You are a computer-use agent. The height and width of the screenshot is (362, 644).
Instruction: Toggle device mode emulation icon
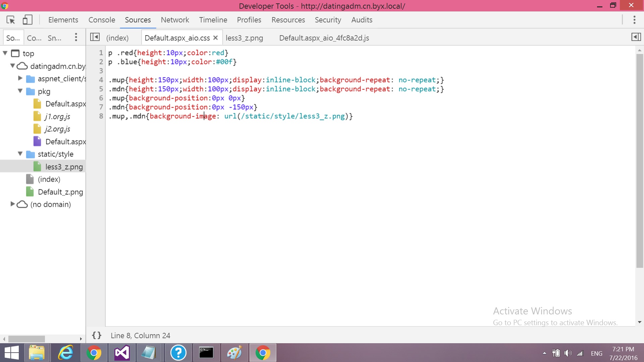pos(28,20)
